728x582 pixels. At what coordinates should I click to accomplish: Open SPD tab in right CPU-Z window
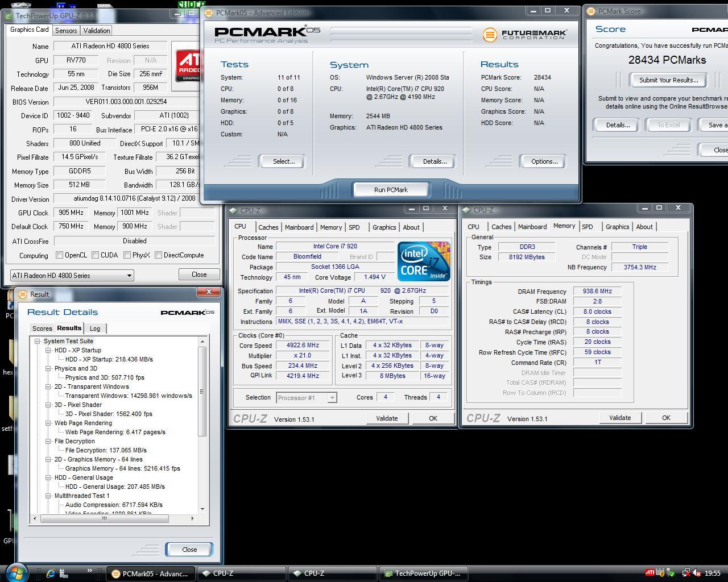[588, 227]
